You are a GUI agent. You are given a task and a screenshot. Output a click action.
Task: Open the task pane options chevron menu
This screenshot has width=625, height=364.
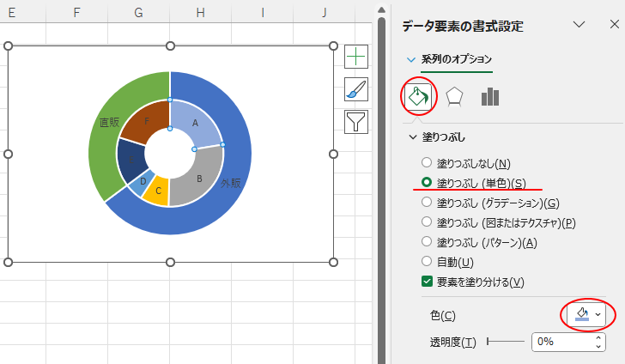[579, 25]
